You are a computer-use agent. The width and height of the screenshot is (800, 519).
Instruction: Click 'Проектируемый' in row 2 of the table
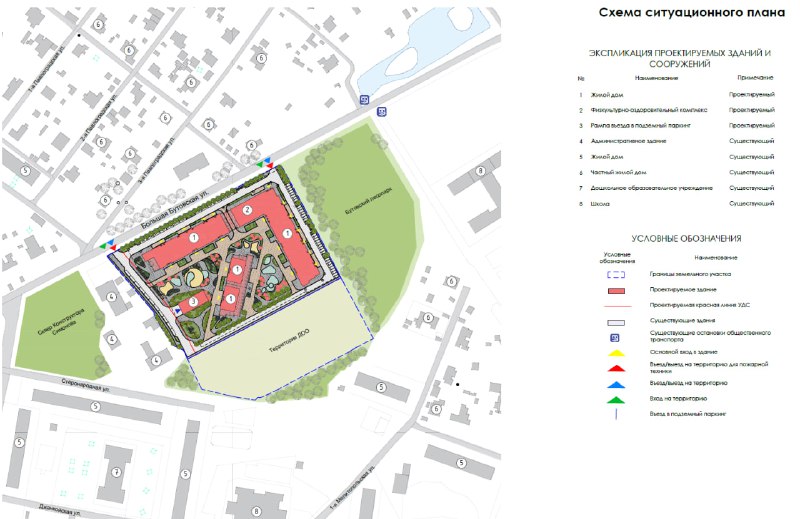752,110
